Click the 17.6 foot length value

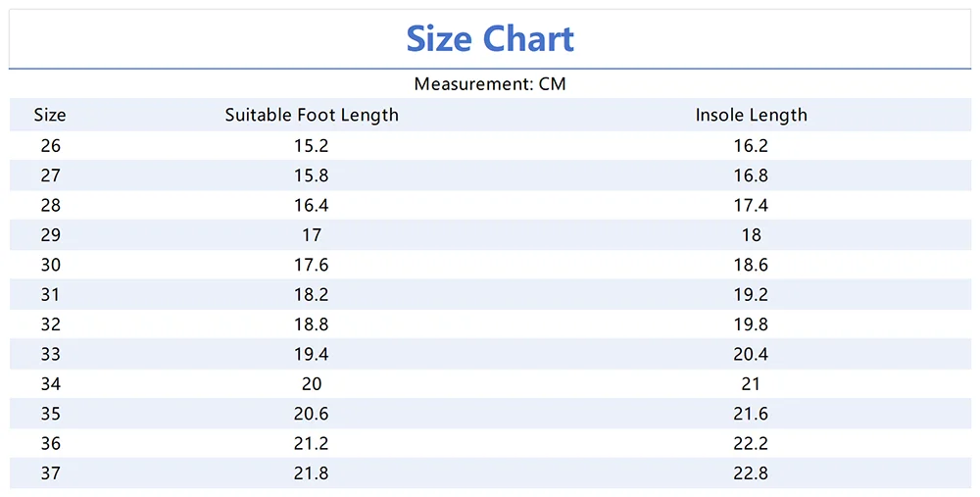point(312,265)
